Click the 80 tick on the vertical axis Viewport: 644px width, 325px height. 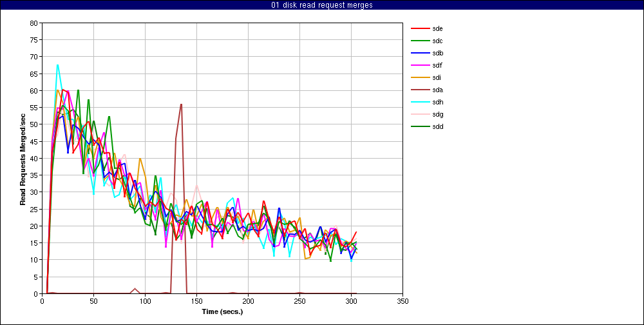point(34,23)
